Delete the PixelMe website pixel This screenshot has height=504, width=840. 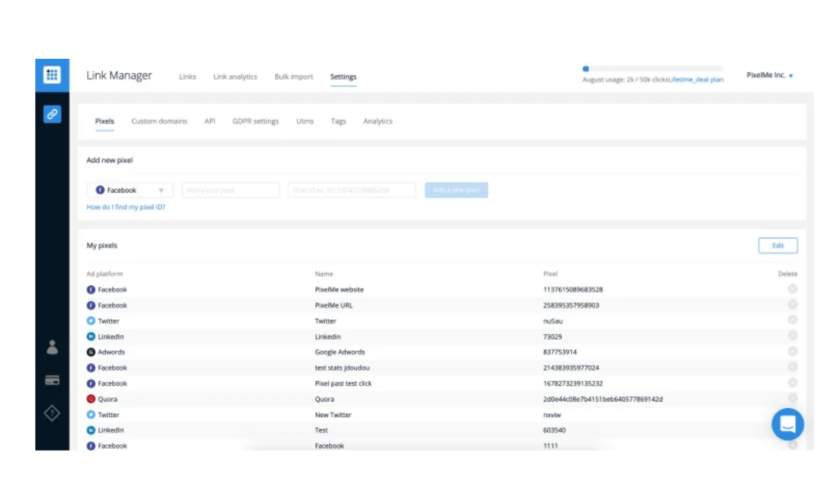click(792, 289)
